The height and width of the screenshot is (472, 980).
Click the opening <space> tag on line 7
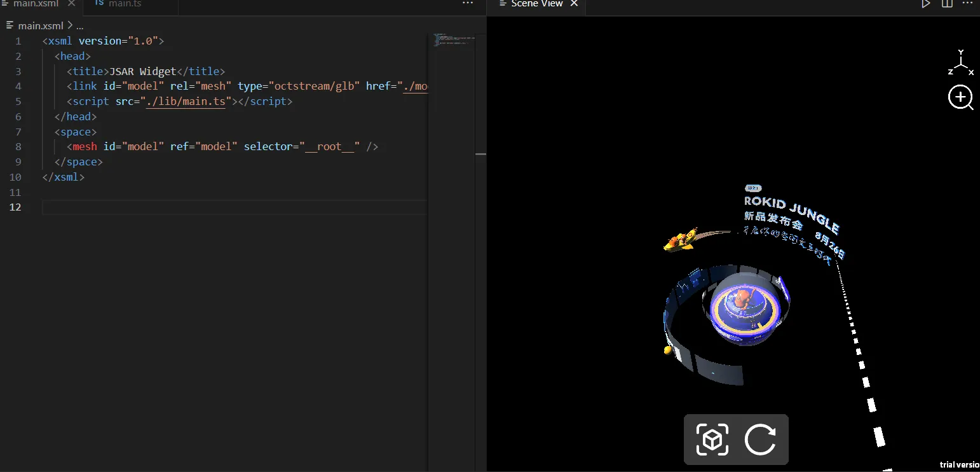76,132
